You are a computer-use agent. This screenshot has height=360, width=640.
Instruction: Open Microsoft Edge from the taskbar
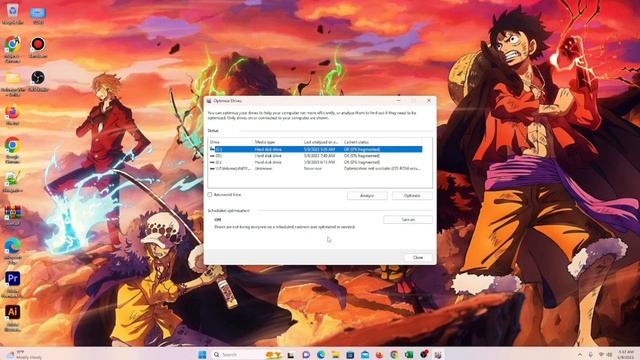321,355
